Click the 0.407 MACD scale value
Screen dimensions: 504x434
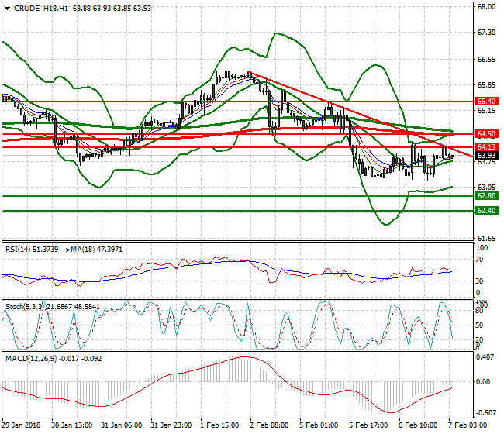click(x=486, y=357)
